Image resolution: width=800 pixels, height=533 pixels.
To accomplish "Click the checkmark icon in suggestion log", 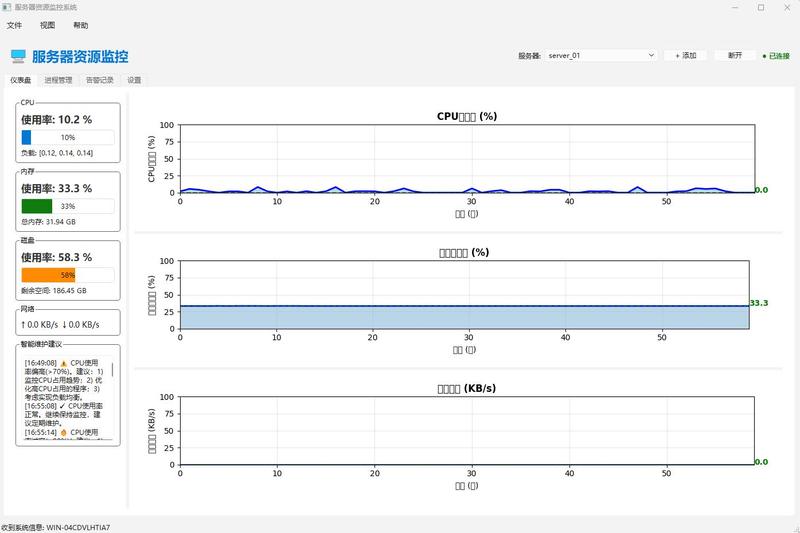I will [x=62, y=406].
